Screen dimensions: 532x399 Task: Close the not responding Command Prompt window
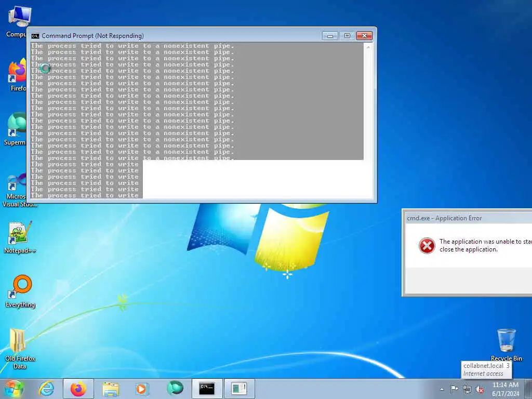(x=364, y=36)
